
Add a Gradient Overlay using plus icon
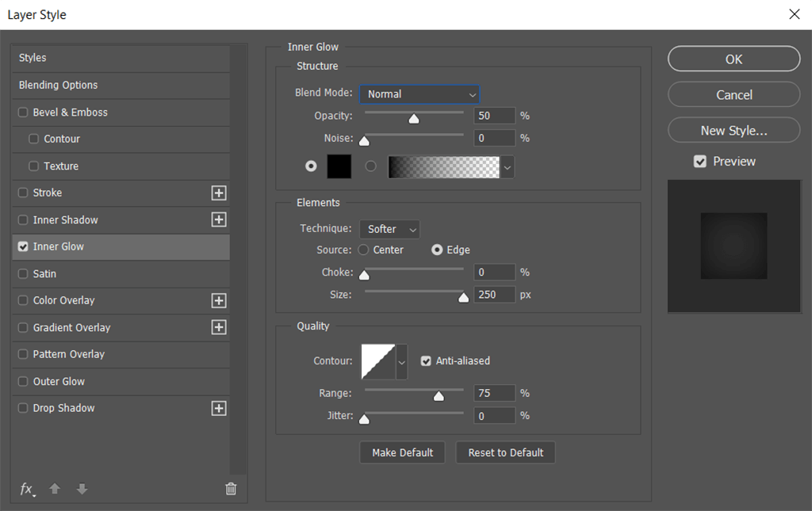[x=219, y=327]
